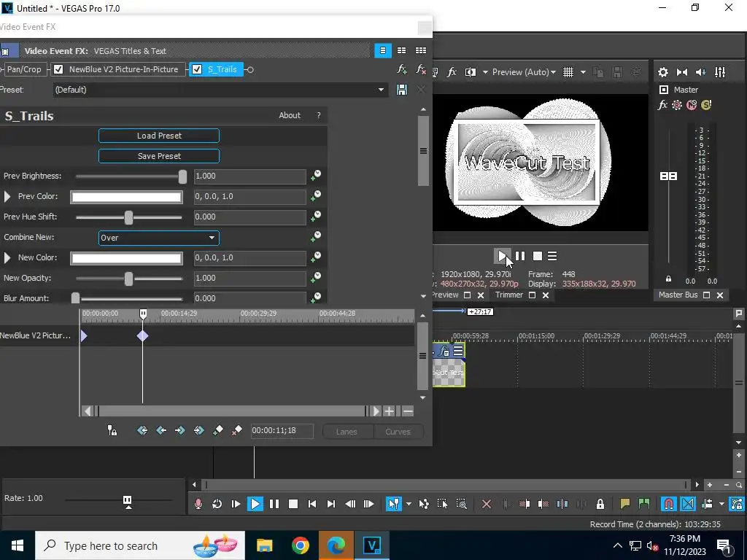747x560 pixels.
Task: Switch FX view to Lanes
Action: pos(347,432)
